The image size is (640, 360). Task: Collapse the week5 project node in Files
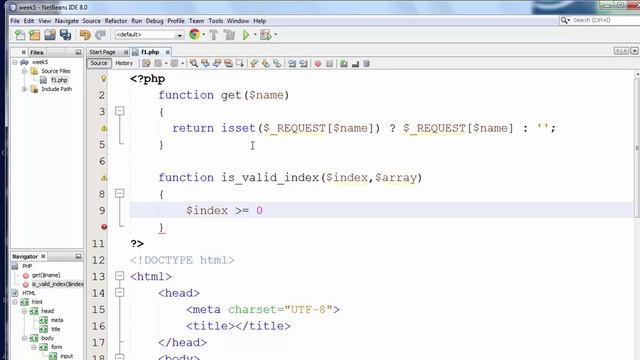[x=15, y=62]
